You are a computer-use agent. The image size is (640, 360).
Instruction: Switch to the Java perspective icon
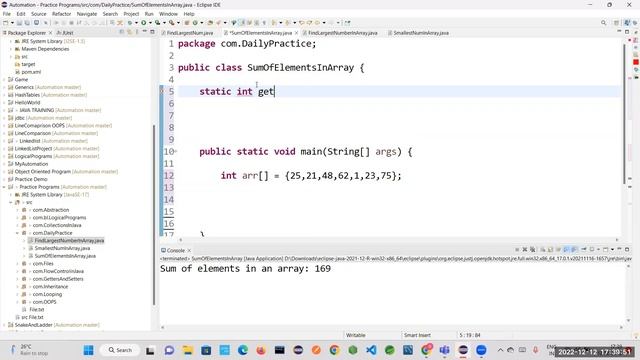coord(627,23)
